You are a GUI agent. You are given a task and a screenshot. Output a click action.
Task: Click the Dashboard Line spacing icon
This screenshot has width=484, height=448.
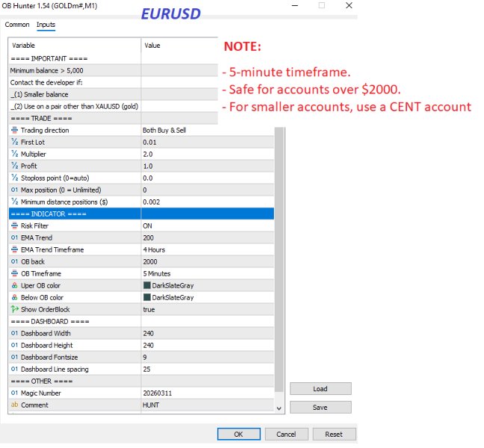pyautogui.click(x=14, y=370)
